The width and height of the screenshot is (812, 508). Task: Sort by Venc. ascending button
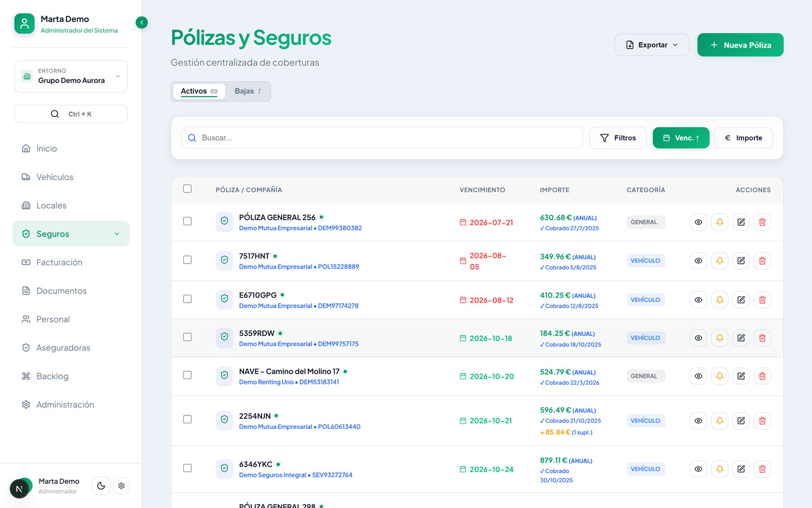(681, 138)
